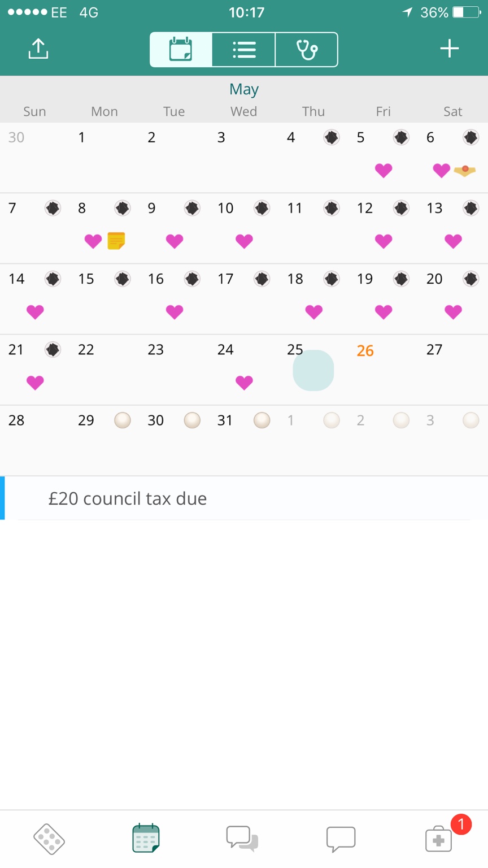Screen dimensions: 488x868
Task: Switch to list view tab
Action: tap(244, 50)
